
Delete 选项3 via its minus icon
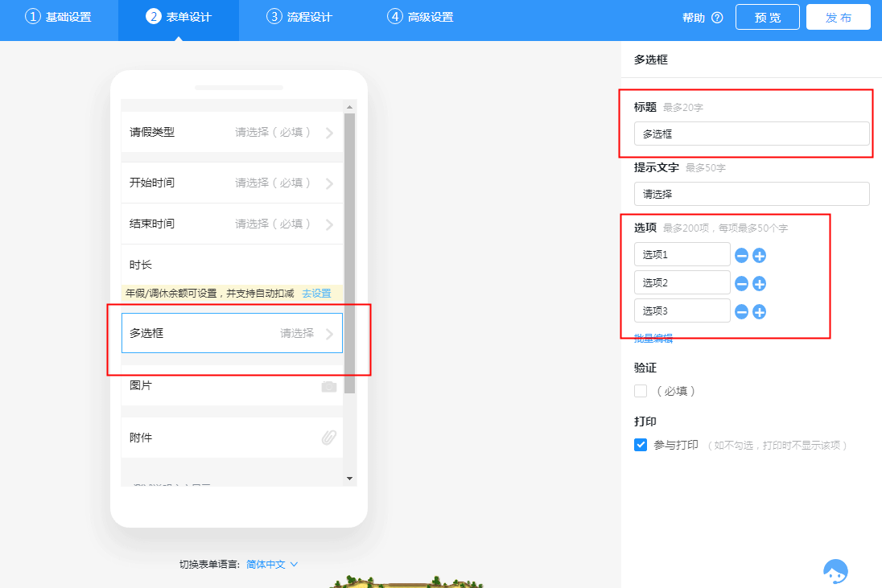(740, 310)
